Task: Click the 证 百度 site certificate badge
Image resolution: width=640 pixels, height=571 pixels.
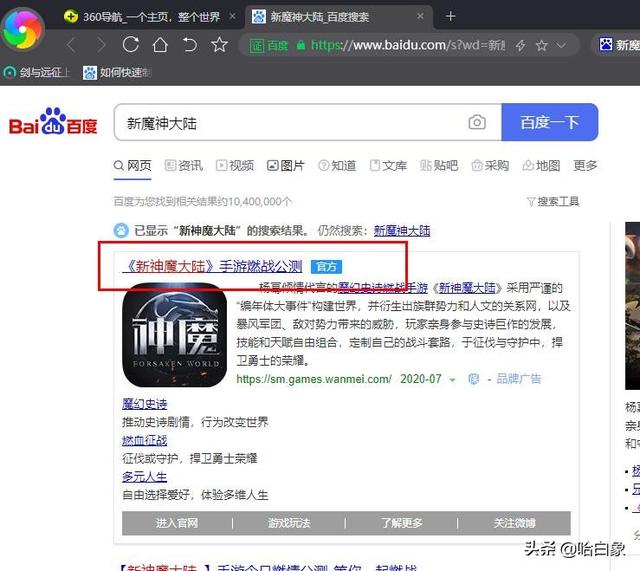Action: (x=269, y=45)
